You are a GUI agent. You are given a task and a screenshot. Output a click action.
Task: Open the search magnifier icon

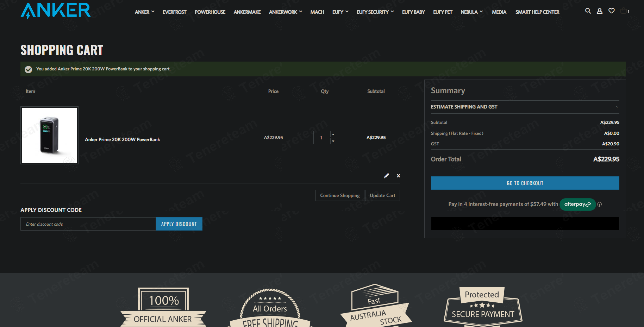pos(588,11)
